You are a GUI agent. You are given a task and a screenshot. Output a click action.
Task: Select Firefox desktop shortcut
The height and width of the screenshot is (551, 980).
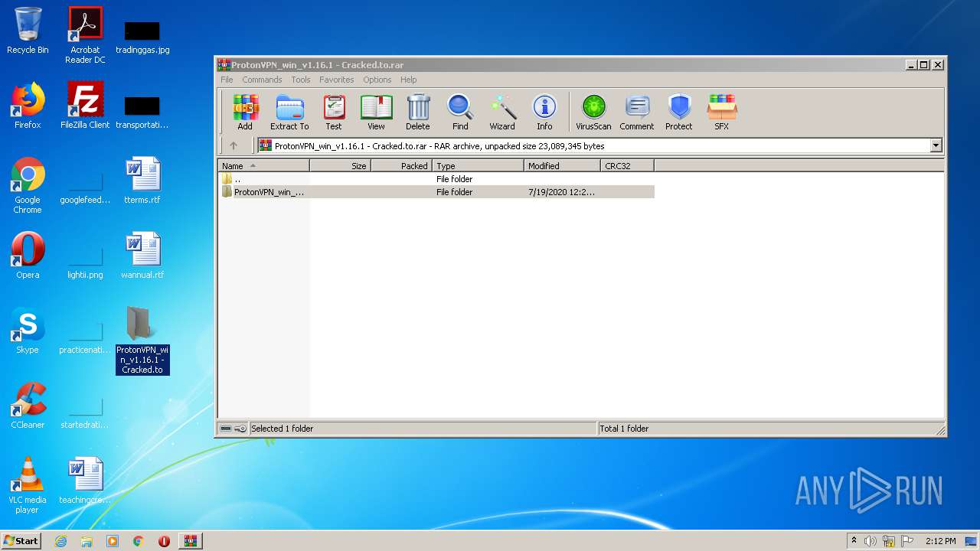coord(28,106)
